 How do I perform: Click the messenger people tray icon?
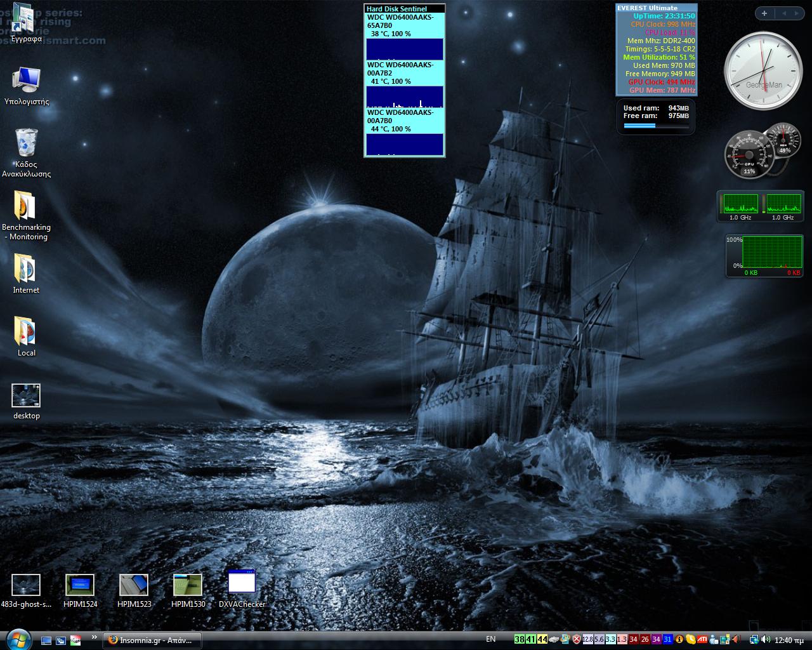pos(714,640)
